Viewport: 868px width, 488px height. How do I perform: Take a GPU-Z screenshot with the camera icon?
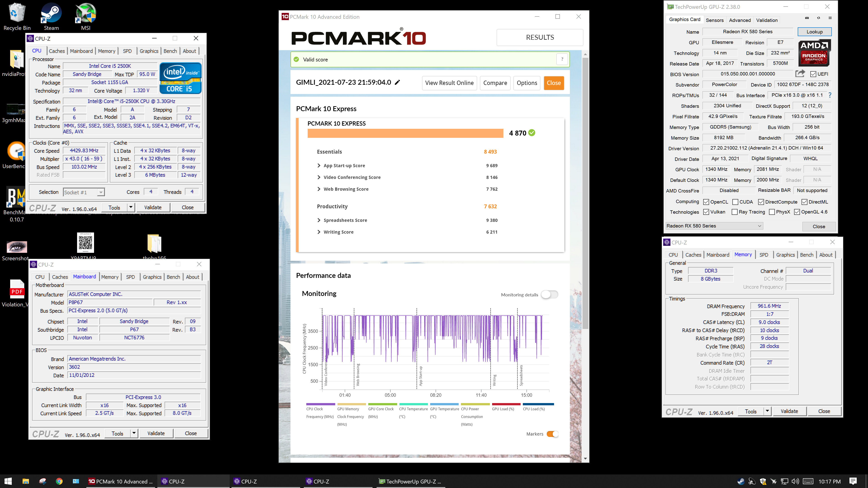click(x=807, y=18)
